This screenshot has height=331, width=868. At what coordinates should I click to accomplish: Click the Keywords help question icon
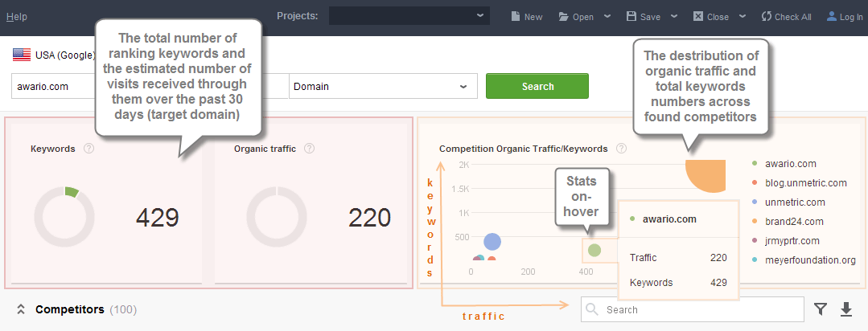[x=88, y=149]
